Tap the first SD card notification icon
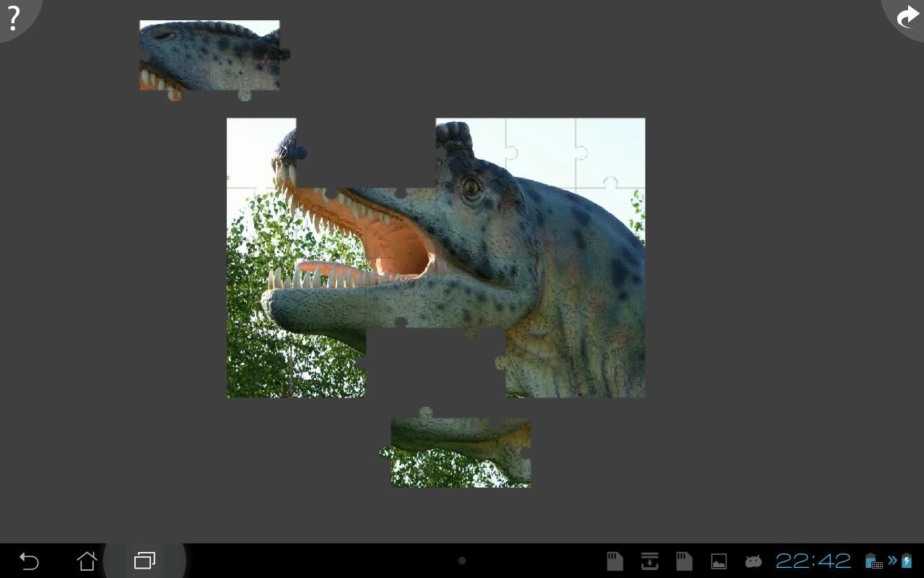Screen dimensions: 924x578 point(614,561)
